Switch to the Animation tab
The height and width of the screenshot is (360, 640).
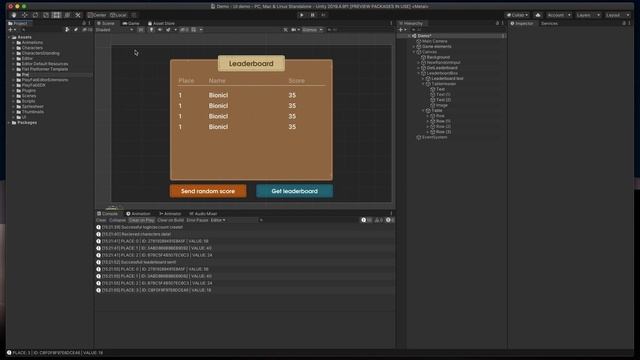coord(138,213)
